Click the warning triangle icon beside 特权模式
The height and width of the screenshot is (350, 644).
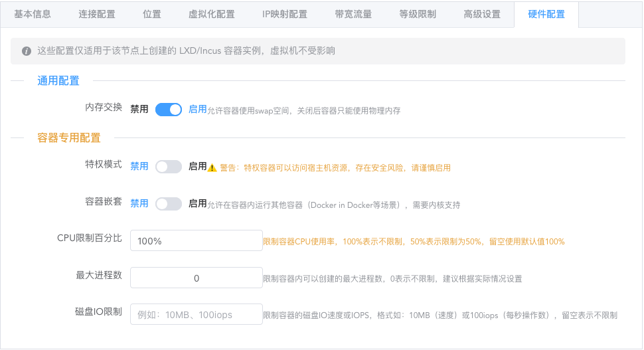[x=212, y=168]
